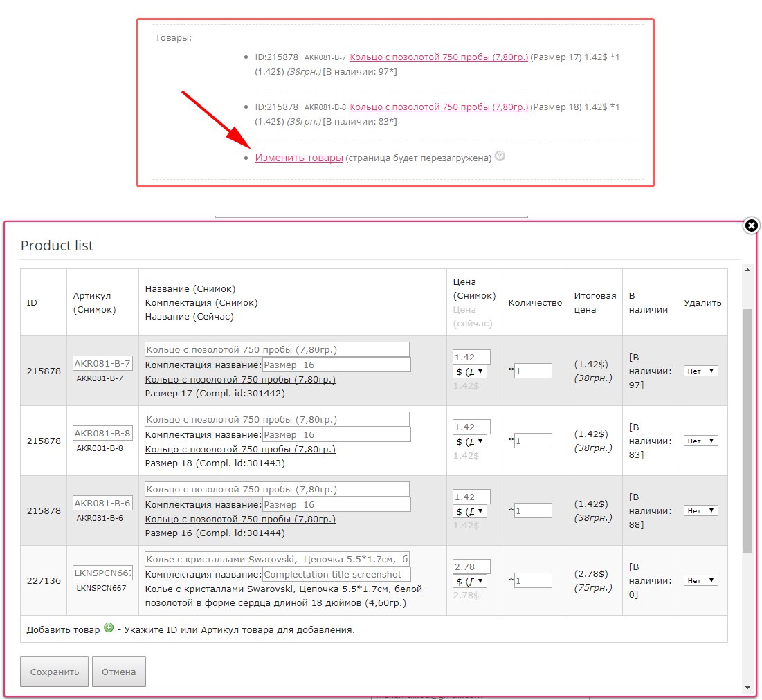Close the Product list dialog
Screen dimensions: 762x700
pyautogui.click(x=751, y=225)
